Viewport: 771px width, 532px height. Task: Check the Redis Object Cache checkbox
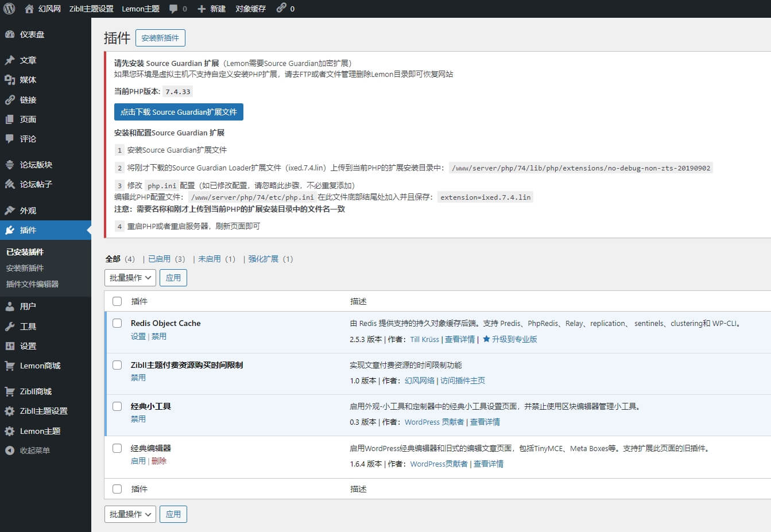pos(117,323)
